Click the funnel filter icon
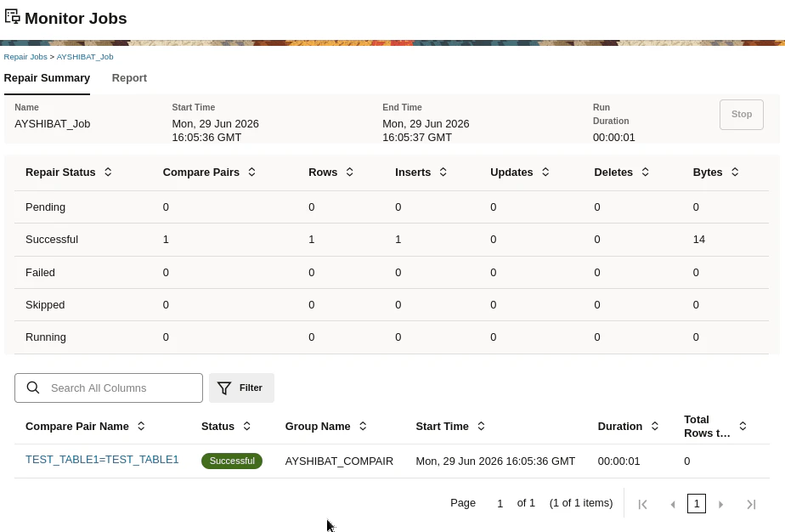Viewport: 785px width, 532px height. tap(224, 388)
